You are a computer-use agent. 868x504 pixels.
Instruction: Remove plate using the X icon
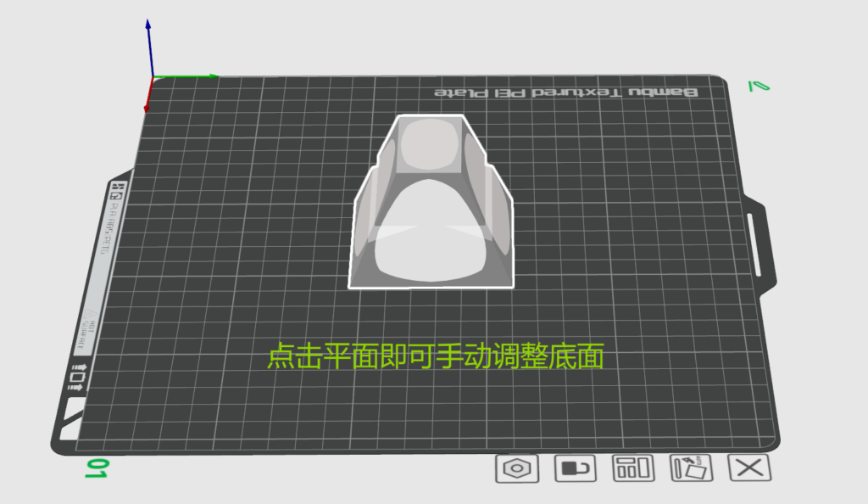[x=750, y=468]
